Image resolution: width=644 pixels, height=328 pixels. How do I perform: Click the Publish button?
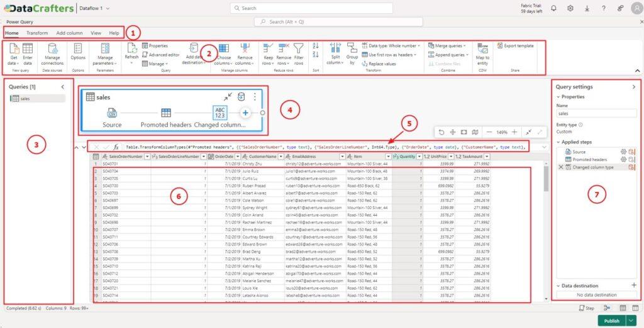click(x=611, y=321)
